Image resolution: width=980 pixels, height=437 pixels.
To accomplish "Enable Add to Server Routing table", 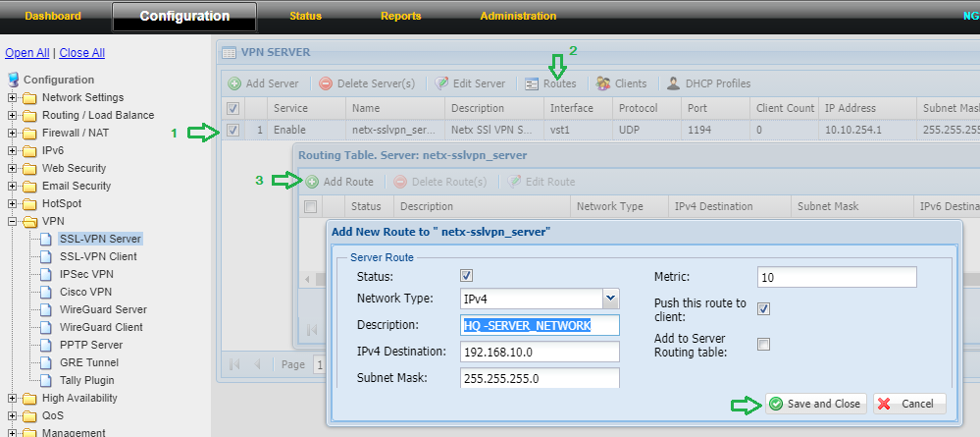I will tap(764, 344).
